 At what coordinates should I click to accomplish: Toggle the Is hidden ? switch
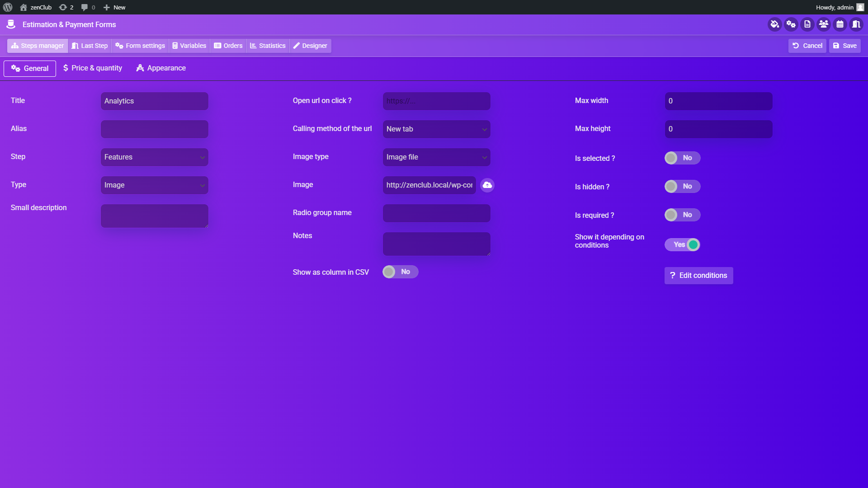click(x=682, y=186)
